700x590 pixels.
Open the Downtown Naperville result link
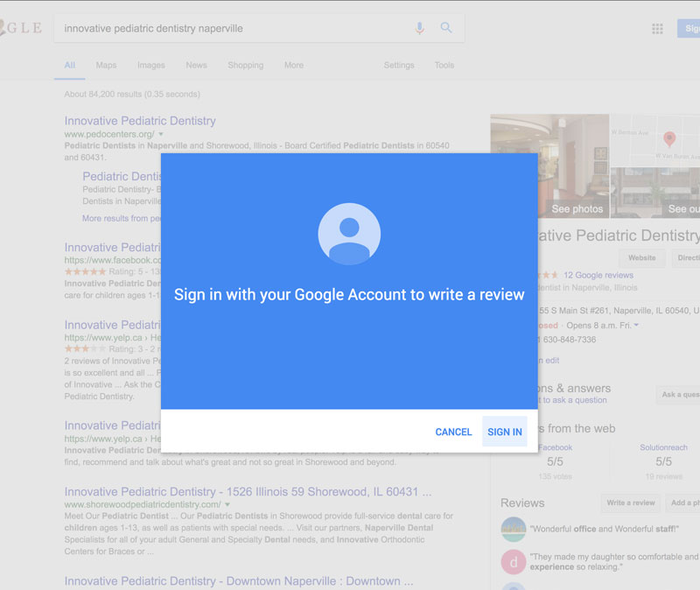point(239,581)
